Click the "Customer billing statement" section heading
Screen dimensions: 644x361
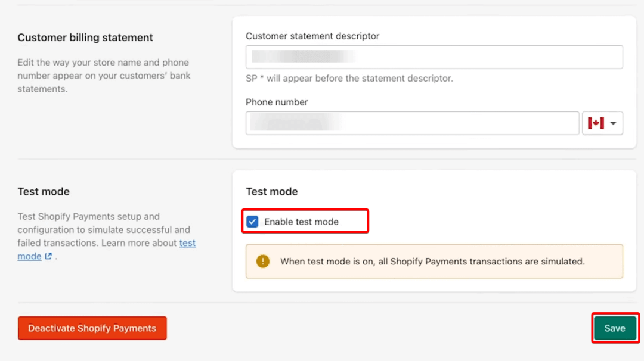pyautogui.click(x=85, y=38)
